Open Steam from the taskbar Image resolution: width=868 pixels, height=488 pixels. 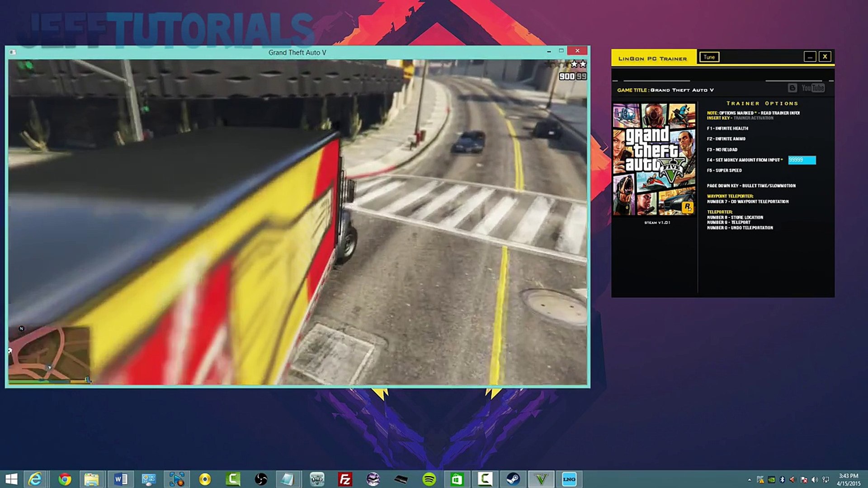[513, 479]
